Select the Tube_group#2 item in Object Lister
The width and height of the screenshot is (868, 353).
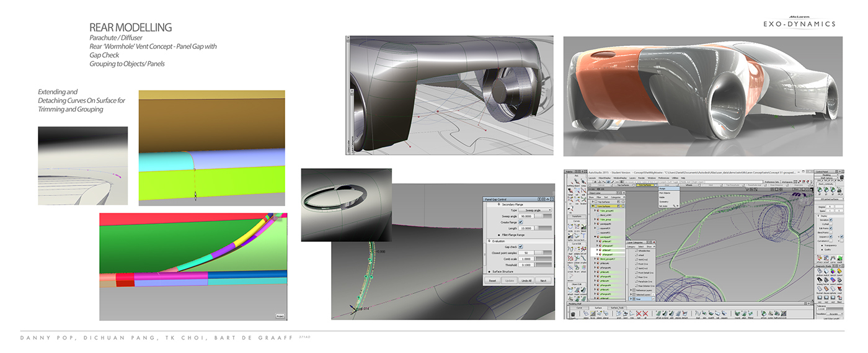607,210
